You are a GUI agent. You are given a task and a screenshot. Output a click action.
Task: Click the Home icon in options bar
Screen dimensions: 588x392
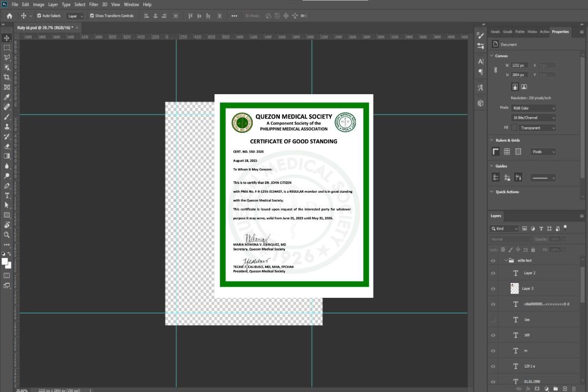click(x=9, y=16)
